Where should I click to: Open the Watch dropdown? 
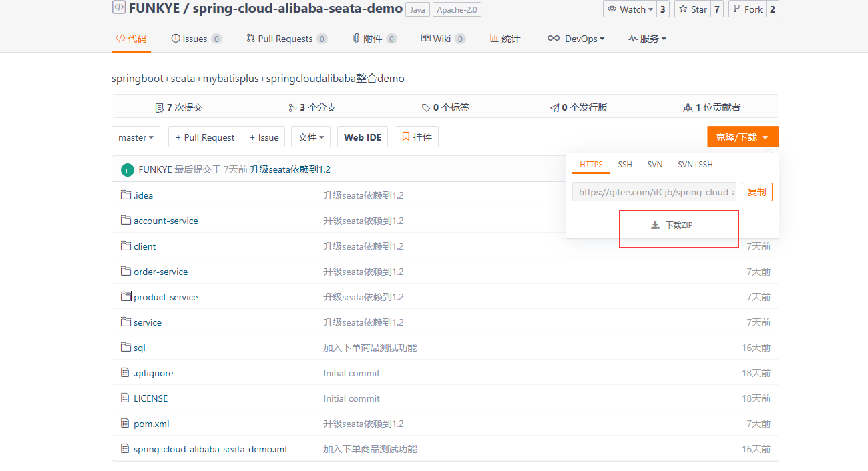(630, 9)
